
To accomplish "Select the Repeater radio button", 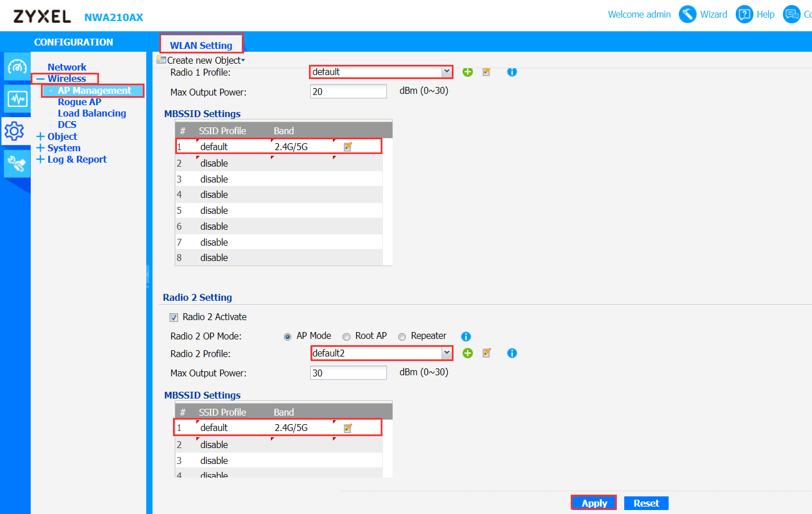I will [402, 337].
